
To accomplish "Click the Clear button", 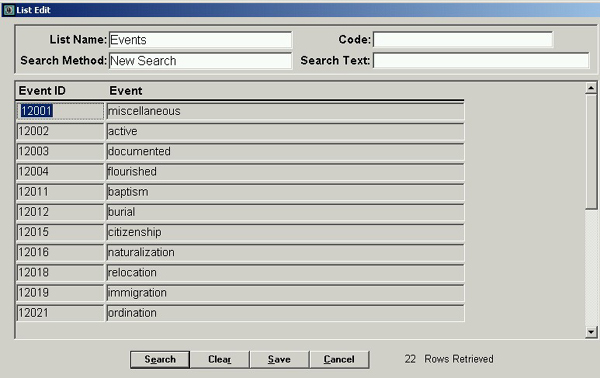I will pos(220,359).
